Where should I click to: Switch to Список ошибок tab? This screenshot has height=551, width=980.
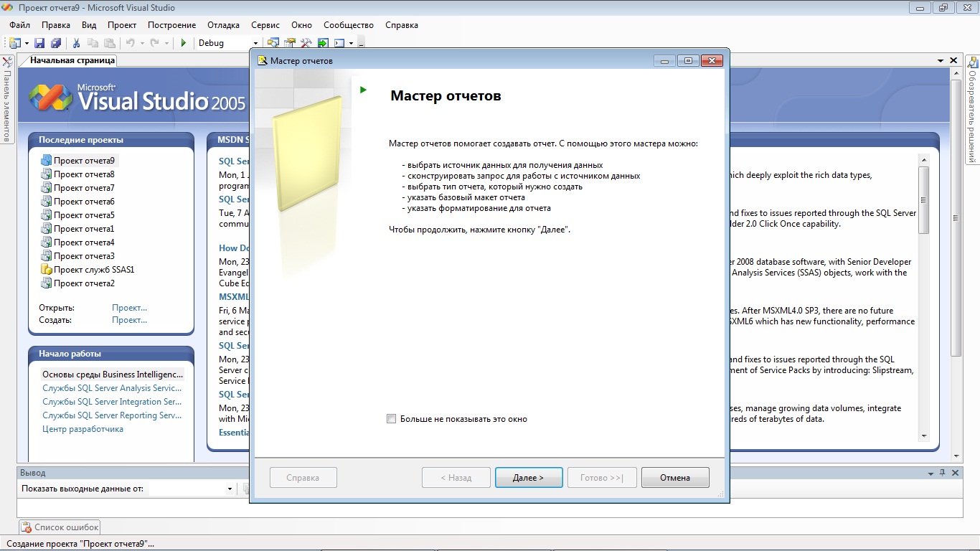(x=60, y=527)
